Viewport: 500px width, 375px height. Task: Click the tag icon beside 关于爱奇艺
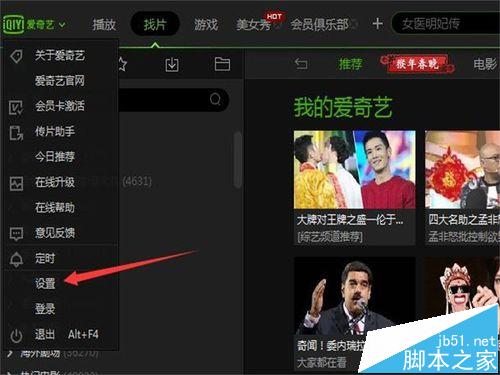coord(16,56)
